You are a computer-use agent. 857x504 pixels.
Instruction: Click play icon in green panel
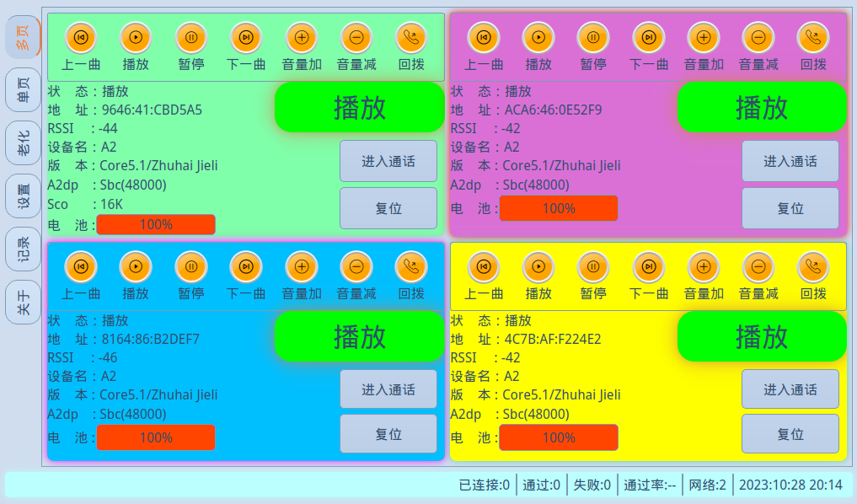136,38
